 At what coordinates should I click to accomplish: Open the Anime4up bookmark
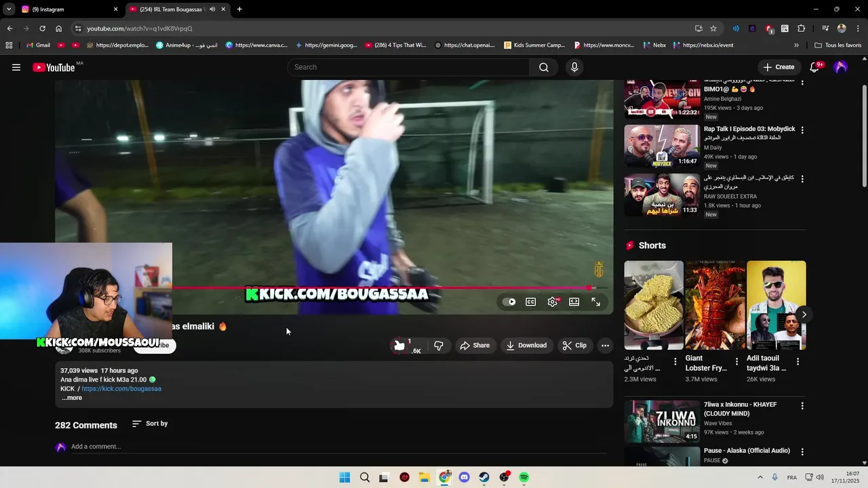(187, 45)
